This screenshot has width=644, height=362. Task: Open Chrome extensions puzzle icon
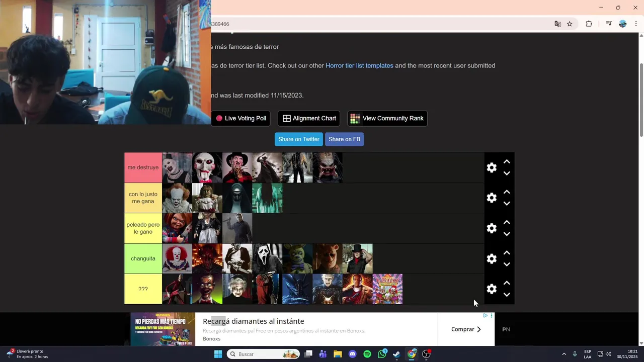click(x=589, y=24)
